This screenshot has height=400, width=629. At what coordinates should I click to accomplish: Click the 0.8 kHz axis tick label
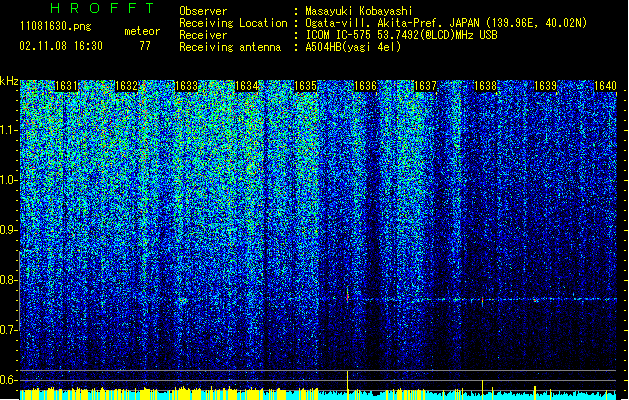8,280
